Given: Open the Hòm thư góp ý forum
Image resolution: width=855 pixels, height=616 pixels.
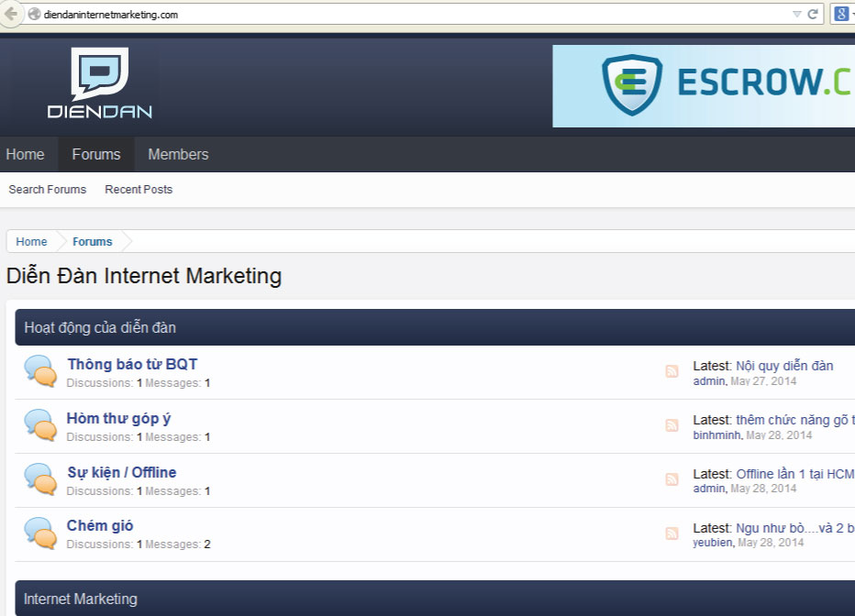Looking at the screenshot, I should 118,418.
